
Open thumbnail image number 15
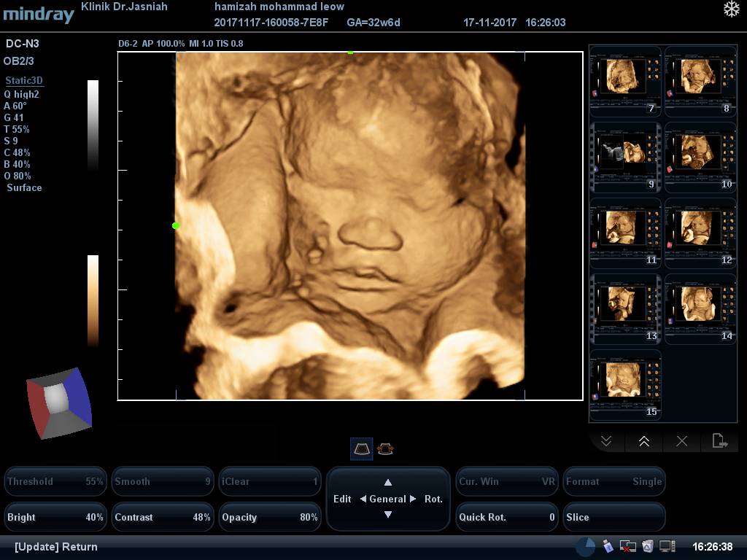[x=625, y=383]
